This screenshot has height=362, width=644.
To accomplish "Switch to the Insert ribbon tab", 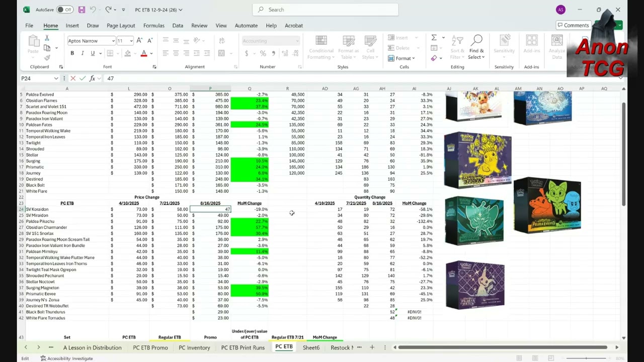I will [72, 25].
